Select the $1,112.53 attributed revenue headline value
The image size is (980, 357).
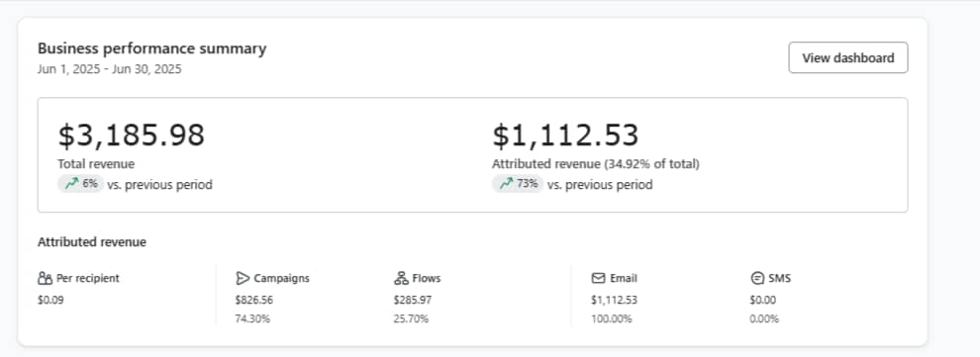coord(565,135)
